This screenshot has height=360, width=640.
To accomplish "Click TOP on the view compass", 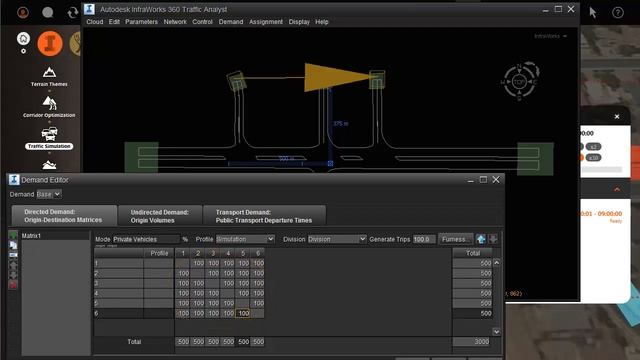I will tap(519, 82).
